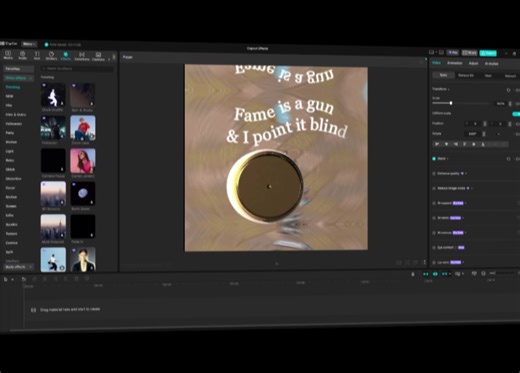Screen dimensions: 520x373
Task: Select the Shock Shuffle effect thumbnail
Action: [53, 95]
